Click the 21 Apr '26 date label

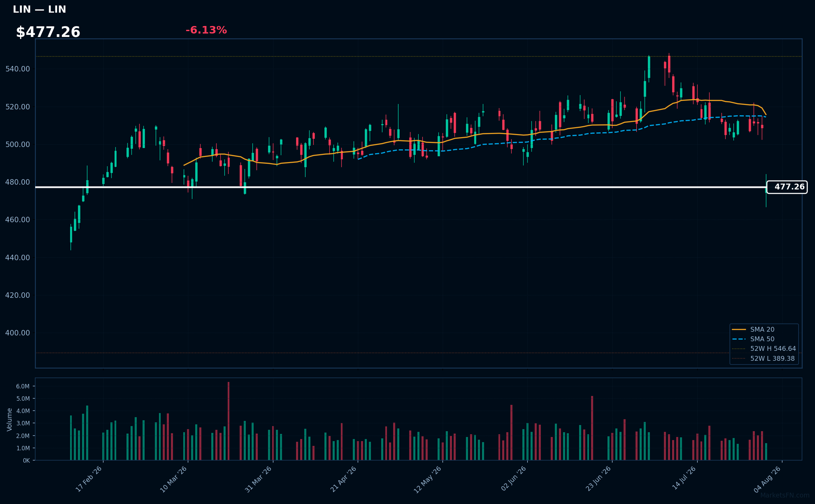(344, 479)
